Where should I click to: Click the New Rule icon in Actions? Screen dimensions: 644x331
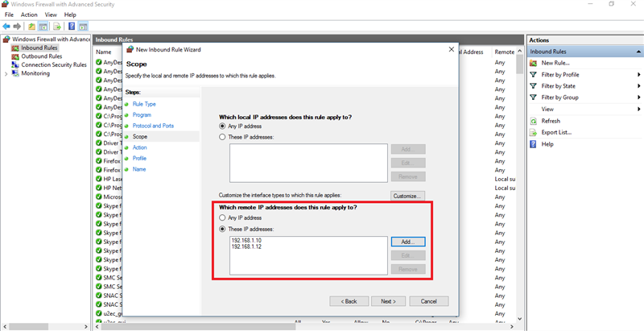point(533,63)
